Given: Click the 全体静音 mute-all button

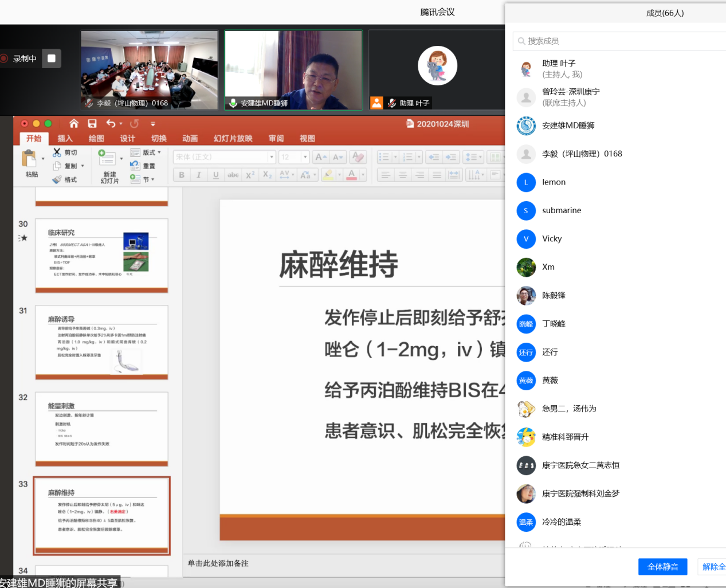Looking at the screenshot, I should pos(662,567).
